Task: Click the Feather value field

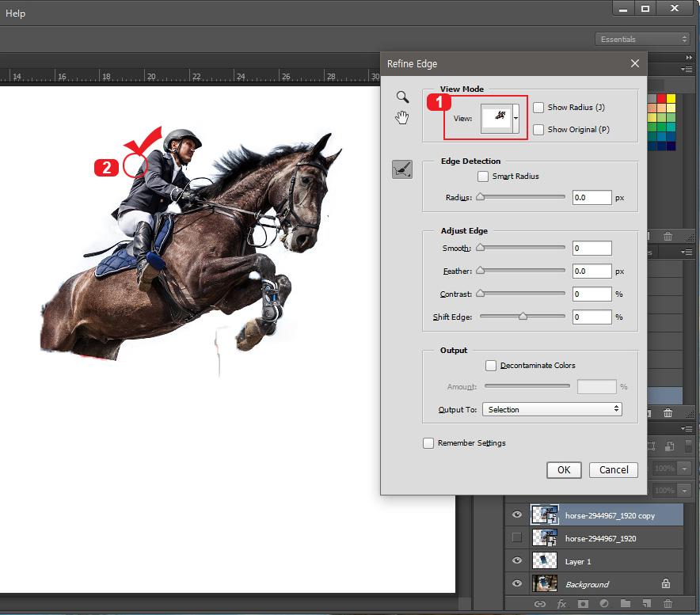Action: pyautogui.click(x=592, y=271)
